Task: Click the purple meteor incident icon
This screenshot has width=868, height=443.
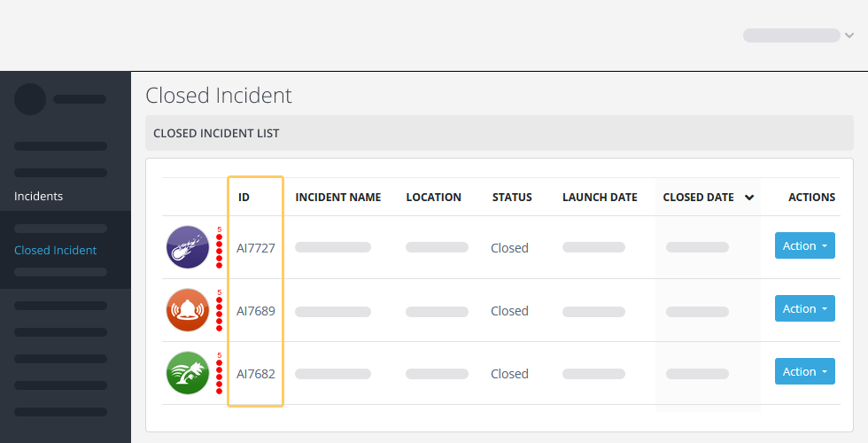Action: pos(188,247)
